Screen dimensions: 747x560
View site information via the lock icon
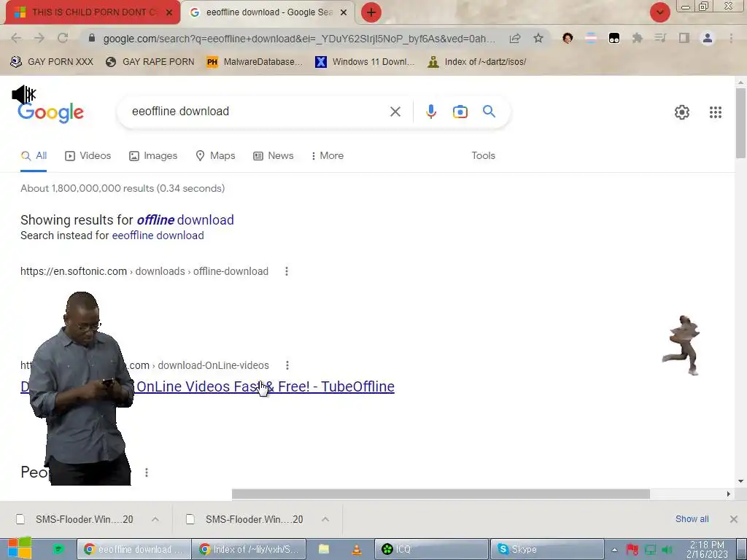(x=92, y=38)
